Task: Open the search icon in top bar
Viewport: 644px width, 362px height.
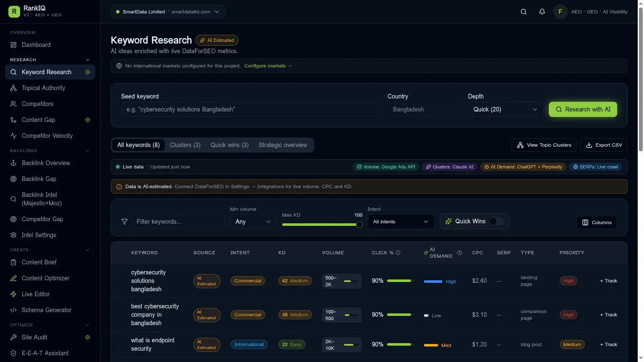Action: 524,12
